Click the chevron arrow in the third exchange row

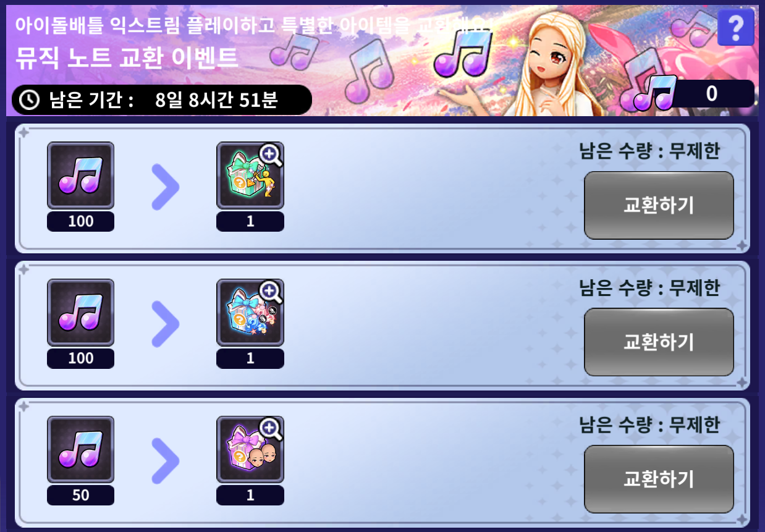click(x=166, y=459)
